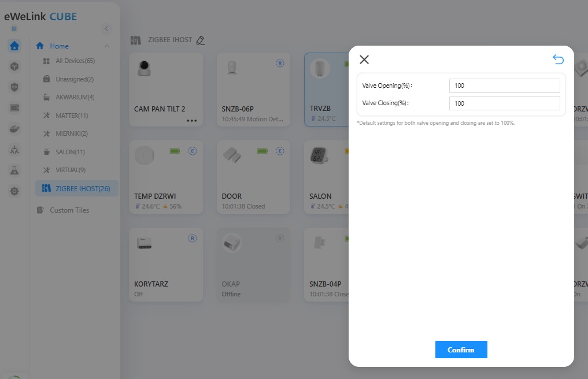Open the MATTER(11) room
The height and width of the screenshot is (379, 588).
[72, 116]
